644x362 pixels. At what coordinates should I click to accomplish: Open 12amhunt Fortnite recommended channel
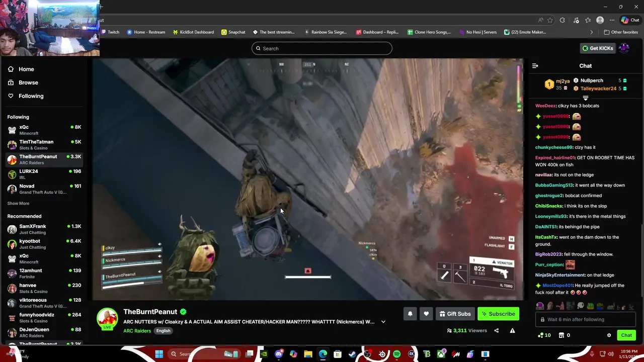click(x=44, y=274)
